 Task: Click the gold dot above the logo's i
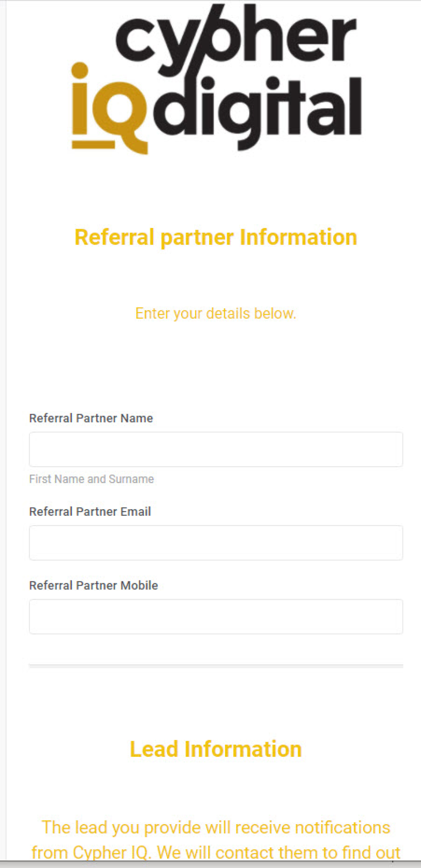pos(80,70)
